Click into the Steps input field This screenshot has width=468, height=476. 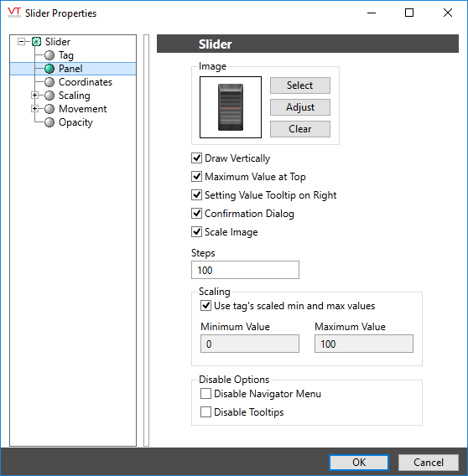point(245,270)
